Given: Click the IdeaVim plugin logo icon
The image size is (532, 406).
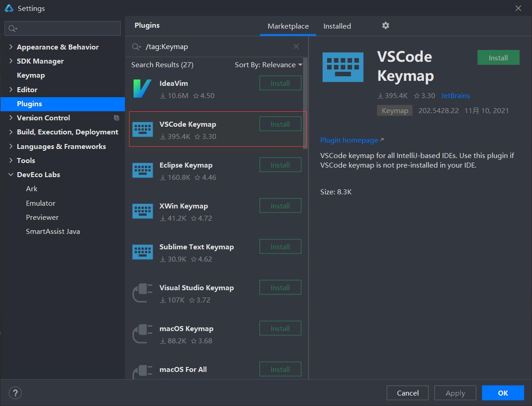Looking at the screenshot, I should point(142,89).
